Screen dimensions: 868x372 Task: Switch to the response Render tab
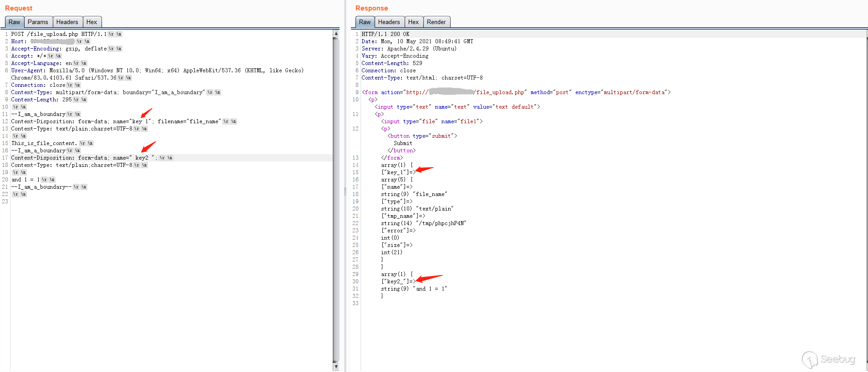pyautogui.click(x=436, y=22)
